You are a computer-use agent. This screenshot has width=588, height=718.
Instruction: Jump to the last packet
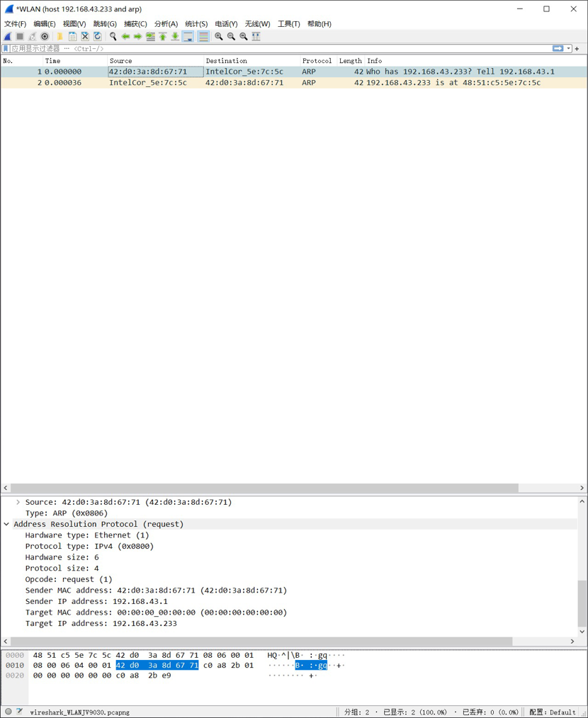click(x=175, y=37)
